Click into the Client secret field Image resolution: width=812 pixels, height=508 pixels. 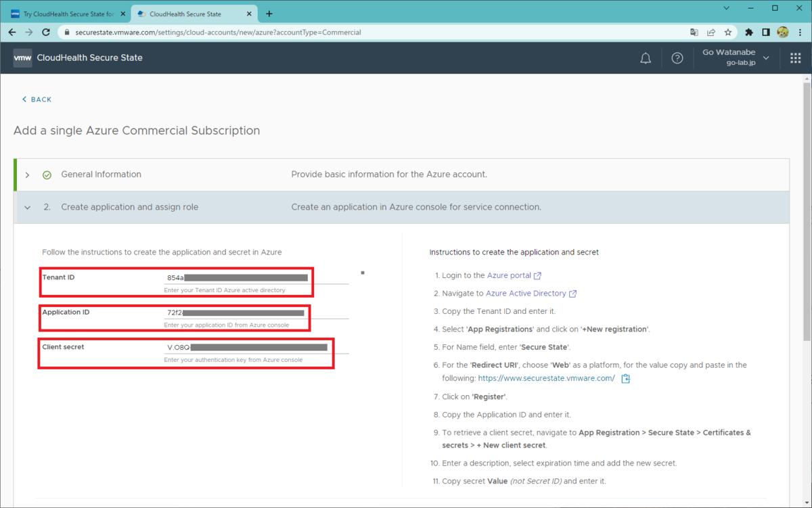(256, 347)
